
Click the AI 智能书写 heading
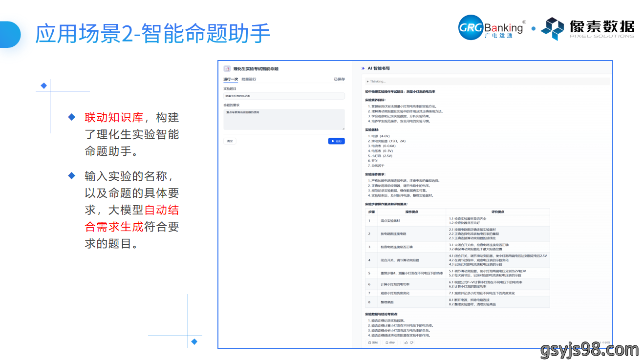(379, 68)
